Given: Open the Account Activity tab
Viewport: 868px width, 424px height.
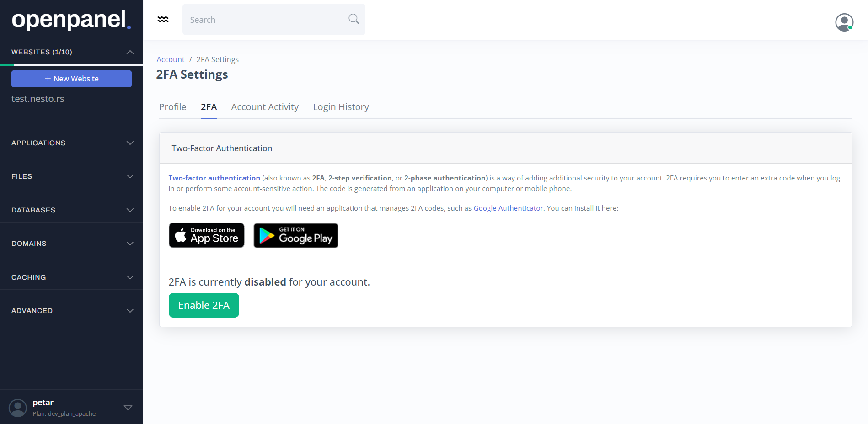Looking at the screenshot, I should [265, 107].
